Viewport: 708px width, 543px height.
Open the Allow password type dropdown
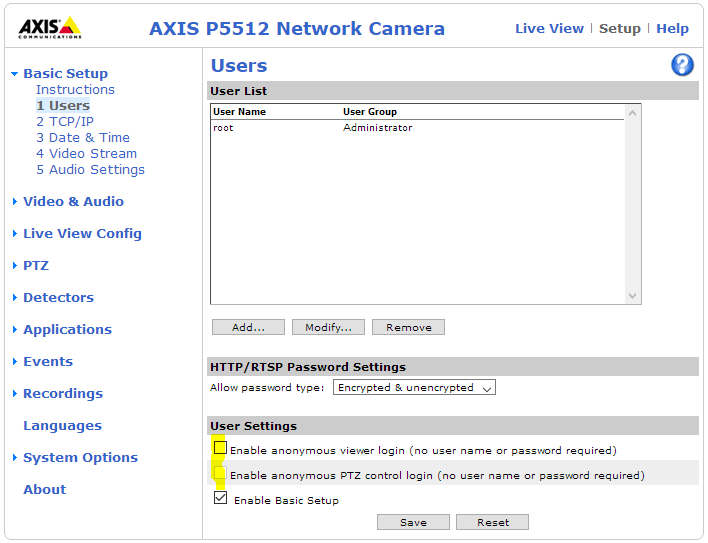tap(414, 387)
